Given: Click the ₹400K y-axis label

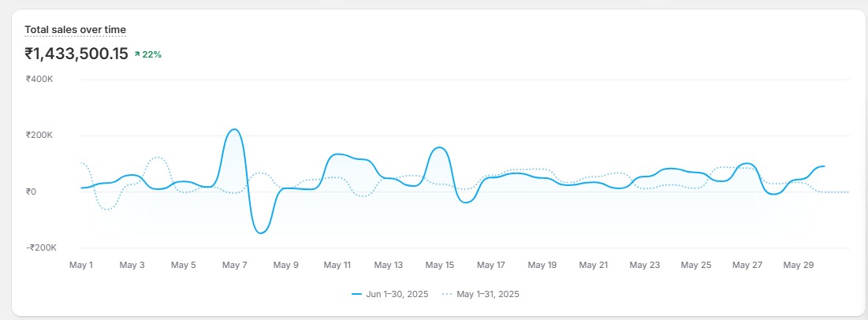Looking at the screenshot, I should click(39, 79).
